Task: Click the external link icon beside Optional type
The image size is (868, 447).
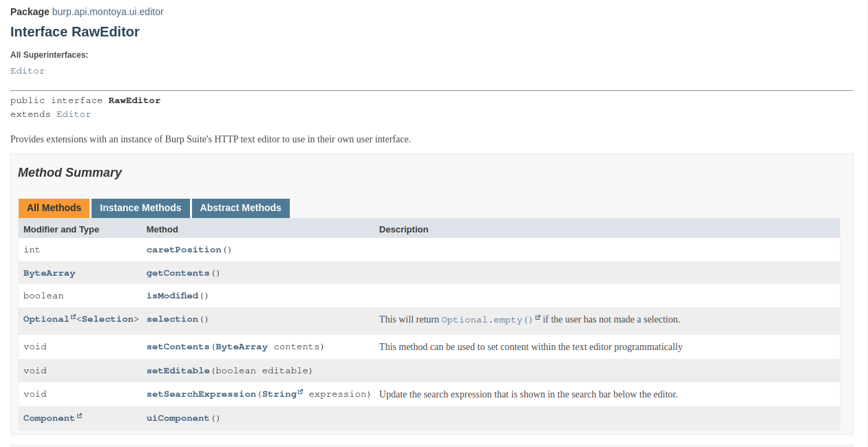Action: click(73, 317)
